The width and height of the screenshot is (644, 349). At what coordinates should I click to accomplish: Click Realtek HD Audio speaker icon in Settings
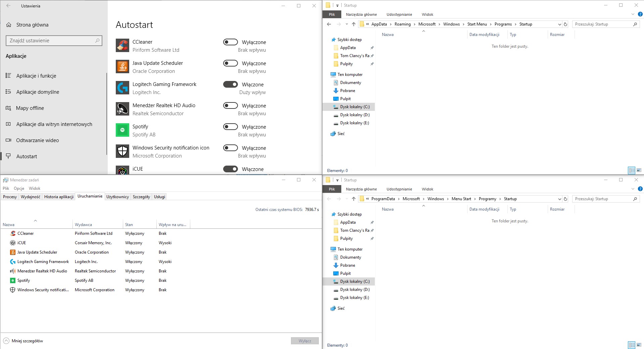tap(122, 109)
